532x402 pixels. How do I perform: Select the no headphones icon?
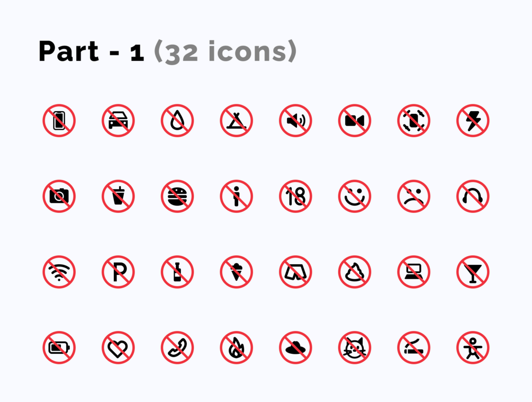click(473, 196)
